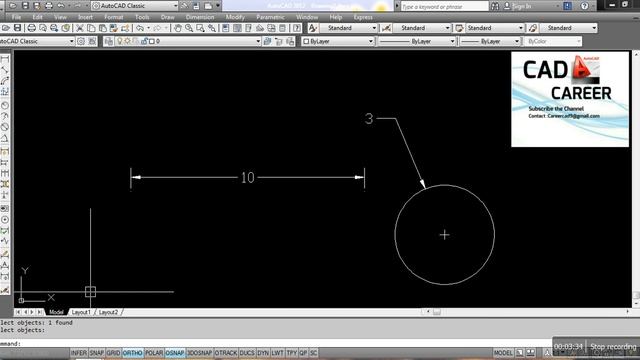Open the Draw menu
640x360 pixels.
[167, 17]
